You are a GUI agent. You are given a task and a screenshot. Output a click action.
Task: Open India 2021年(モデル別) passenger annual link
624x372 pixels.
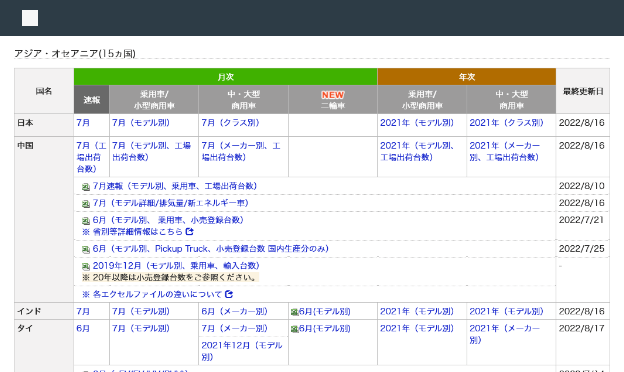click(417, 311)
